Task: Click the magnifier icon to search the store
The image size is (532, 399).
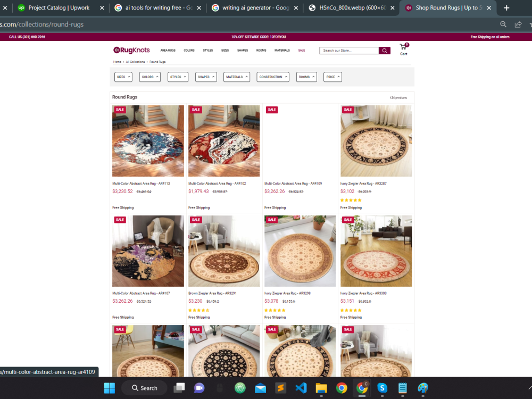Action: 384,50
